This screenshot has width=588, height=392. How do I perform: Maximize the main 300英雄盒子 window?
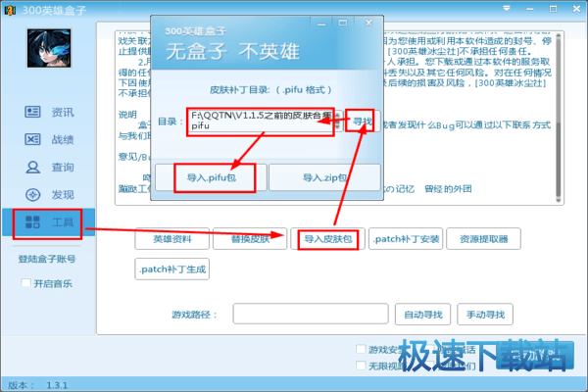tap(553, 9)
